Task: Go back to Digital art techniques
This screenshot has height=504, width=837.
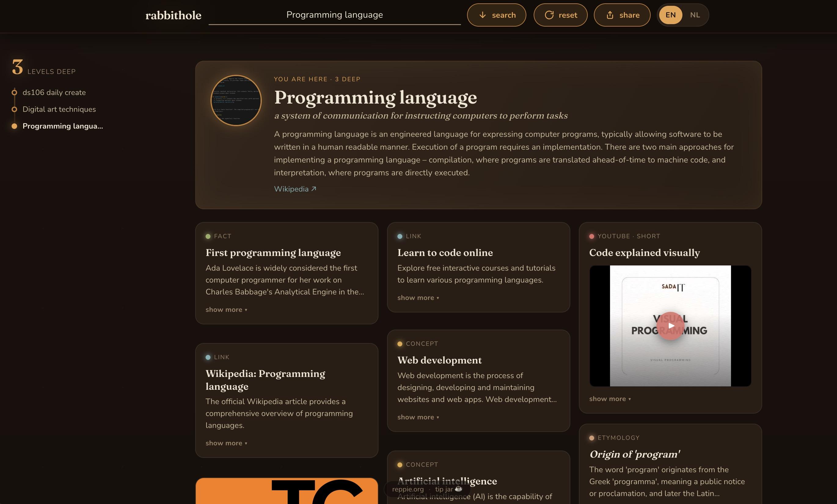Action: 59,109
